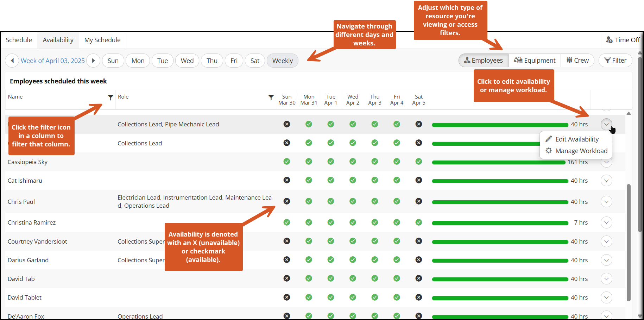644x320 pixels.
Task: Click the Role column filter icon
Action: (x=271, y=98)
